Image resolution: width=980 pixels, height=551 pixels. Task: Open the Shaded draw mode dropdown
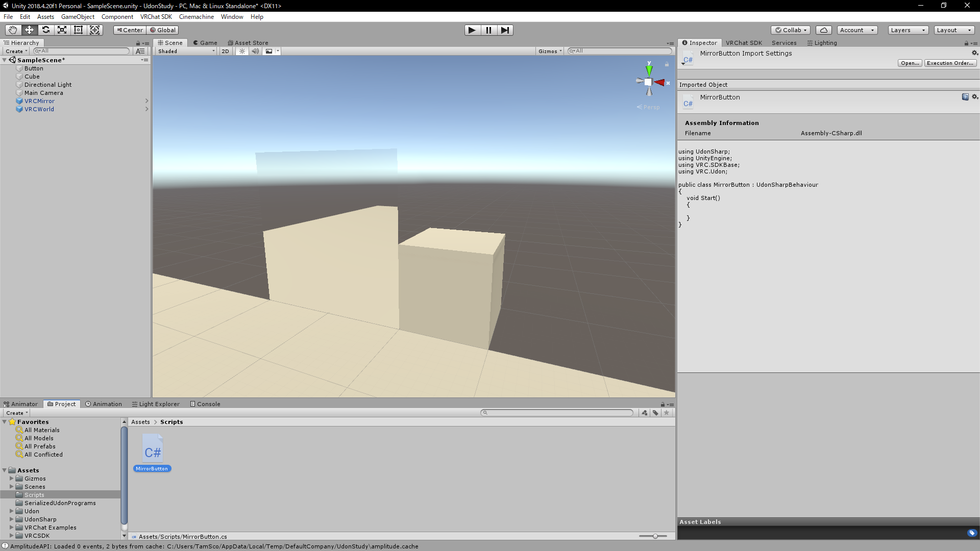pyautogui.click(x=186, y=51)
